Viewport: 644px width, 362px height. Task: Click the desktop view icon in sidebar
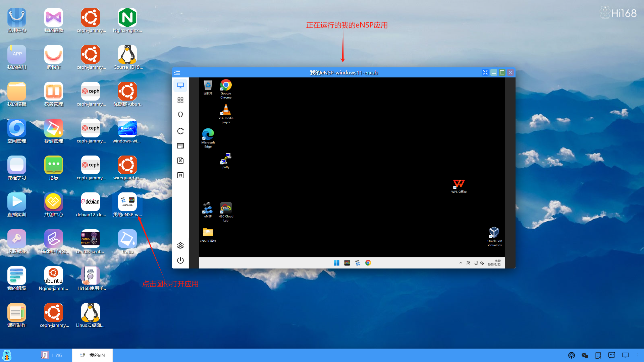click(180, 85)
